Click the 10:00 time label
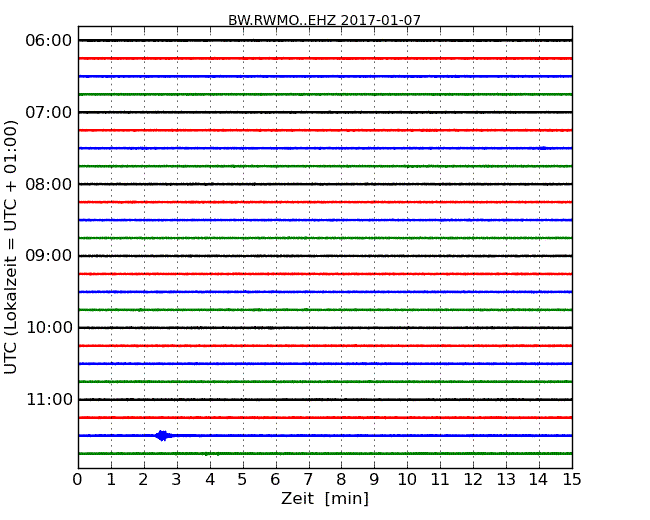 click(x=49, y=328)
